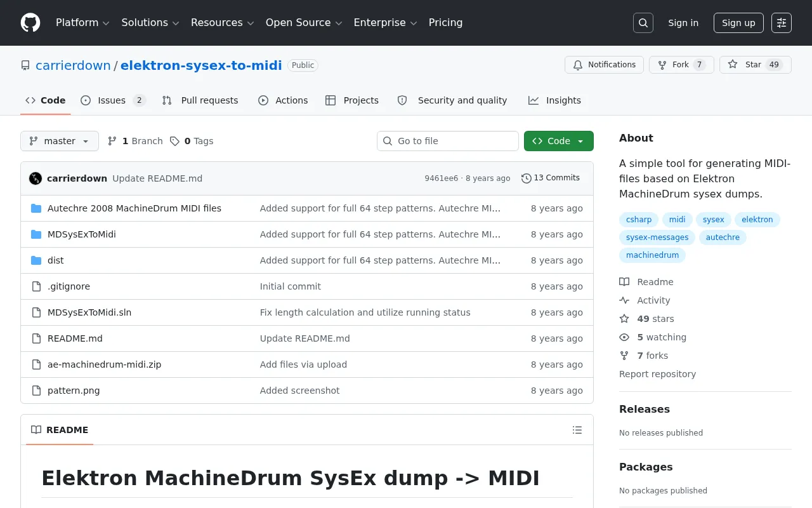Click the repository icon before carrierdown

[25, 65]
